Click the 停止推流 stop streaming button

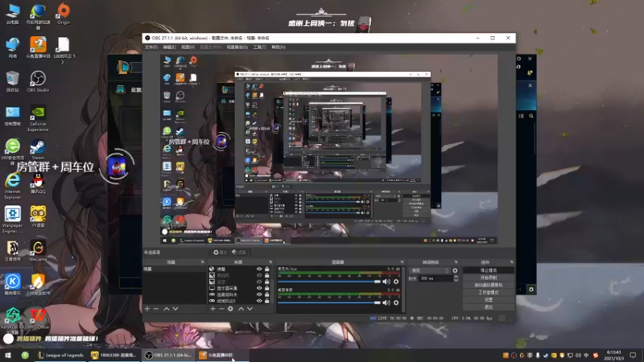pos(489,270)
